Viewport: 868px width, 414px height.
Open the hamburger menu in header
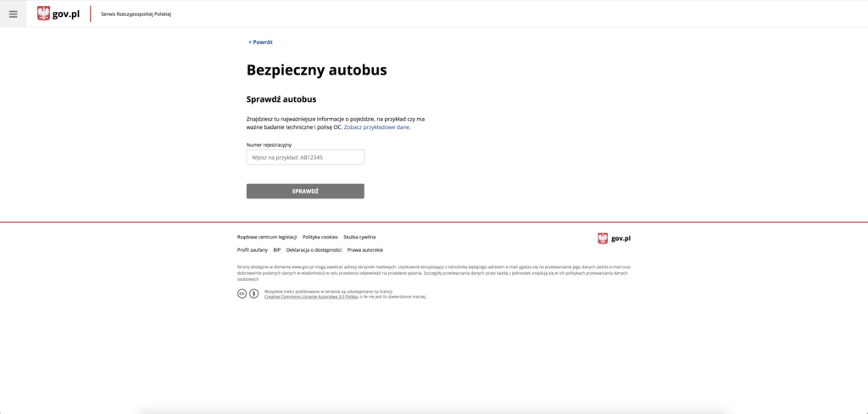point(14,14)
